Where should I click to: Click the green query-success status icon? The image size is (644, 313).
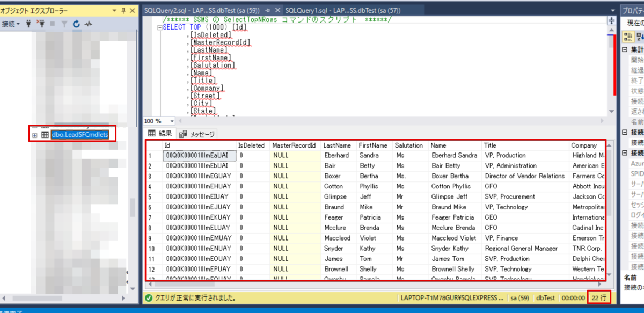click(x=149, y=297)
